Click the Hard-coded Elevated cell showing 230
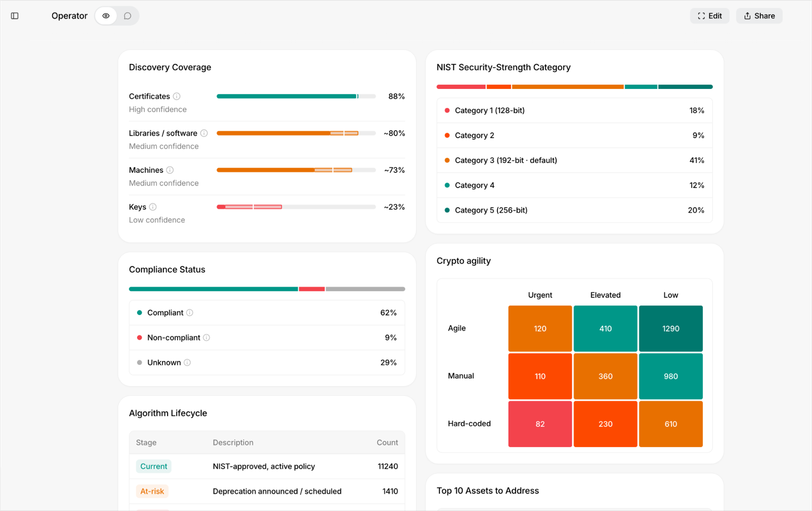Viewport: 812px width, 511px height. coord(605,424)
